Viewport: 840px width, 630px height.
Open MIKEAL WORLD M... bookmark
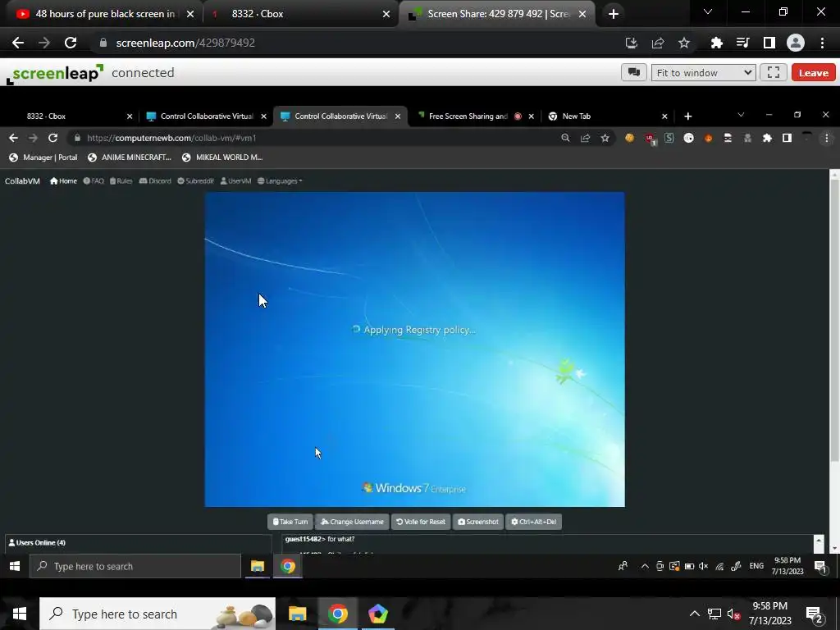(x=222, y=157)
